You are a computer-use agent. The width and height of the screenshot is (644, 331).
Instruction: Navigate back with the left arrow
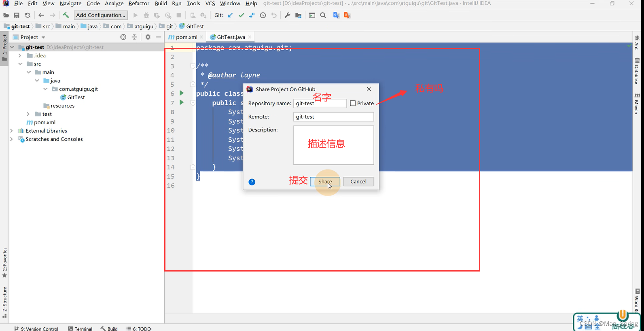(x=41, y=15)
